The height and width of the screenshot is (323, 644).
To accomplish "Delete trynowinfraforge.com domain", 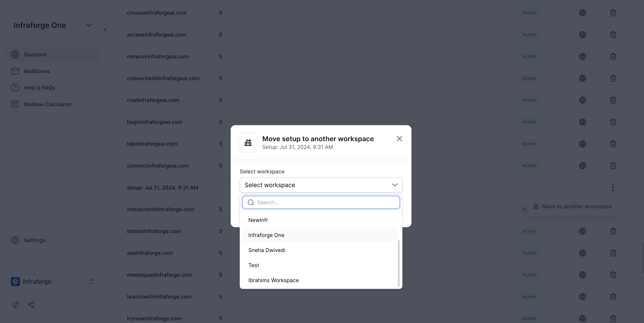I will 613,318.
